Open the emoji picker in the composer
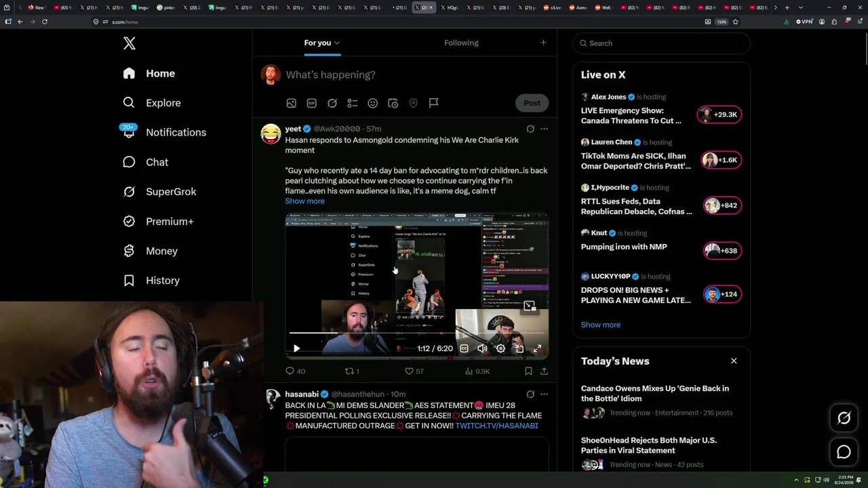Viewport: 868px width, 488px height. [x=372, y=103]
